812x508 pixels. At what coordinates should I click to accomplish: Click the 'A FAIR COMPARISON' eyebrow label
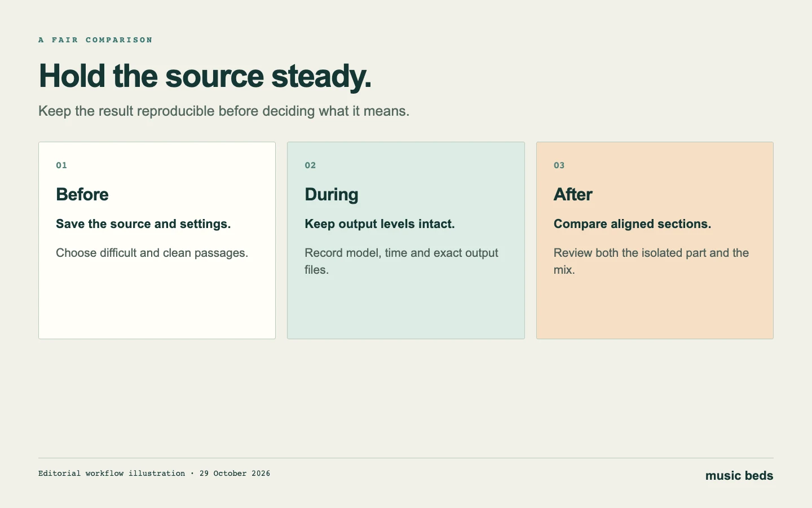click(95, 40)
